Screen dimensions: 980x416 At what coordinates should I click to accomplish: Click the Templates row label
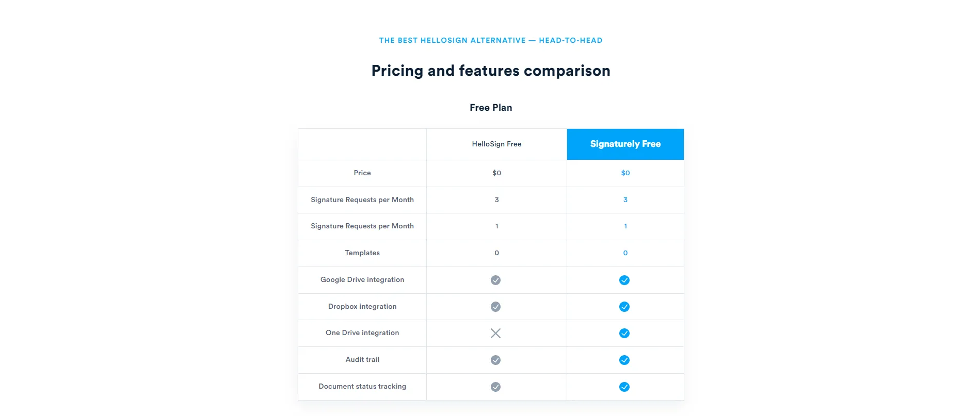(x=362, y=253)
